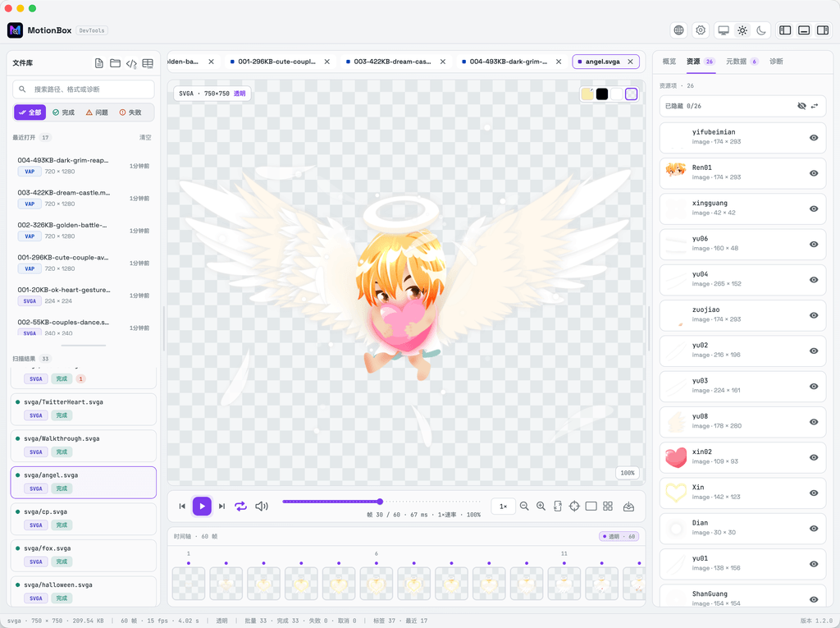Click the rectangle frame view icon
Screen dimensions: 840x628
pyautogui.click(x=591, y=507)
